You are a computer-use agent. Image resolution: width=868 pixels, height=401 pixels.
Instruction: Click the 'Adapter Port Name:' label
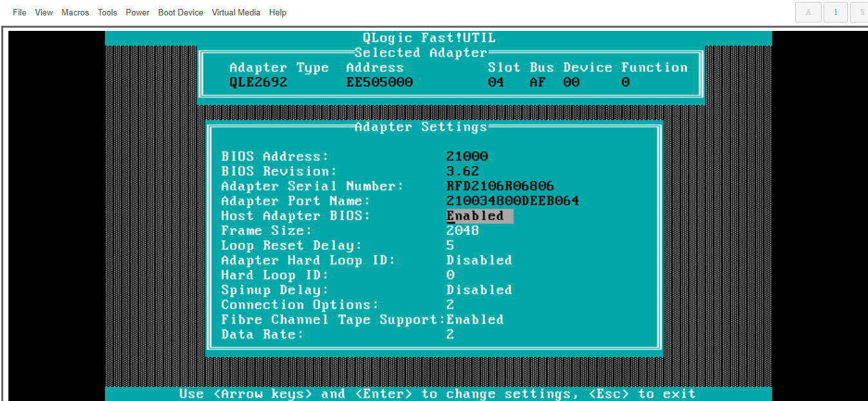click(296, 201)
